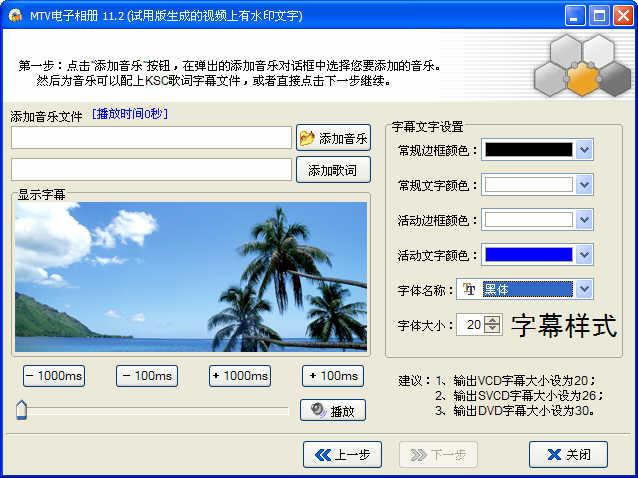
Task: Click the white 活动边框颜色 swatch
Action: [529, 220]
